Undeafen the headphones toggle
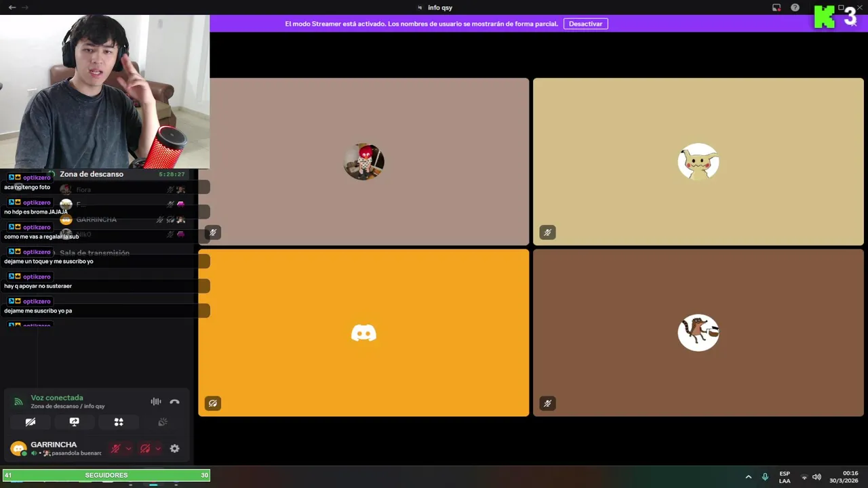This screenshot has width=868, height=488. [x=145, y=449]
